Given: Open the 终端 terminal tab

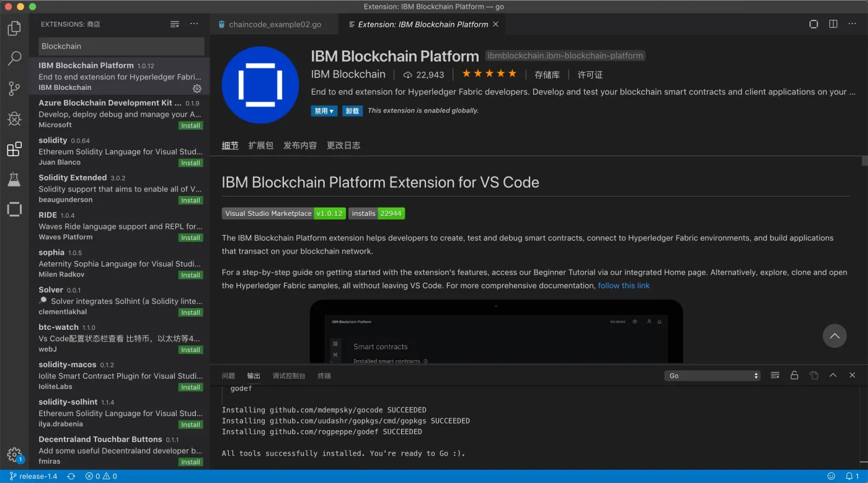Looking at the screenshot, I should pyautogui.click(x=324, y=376).
